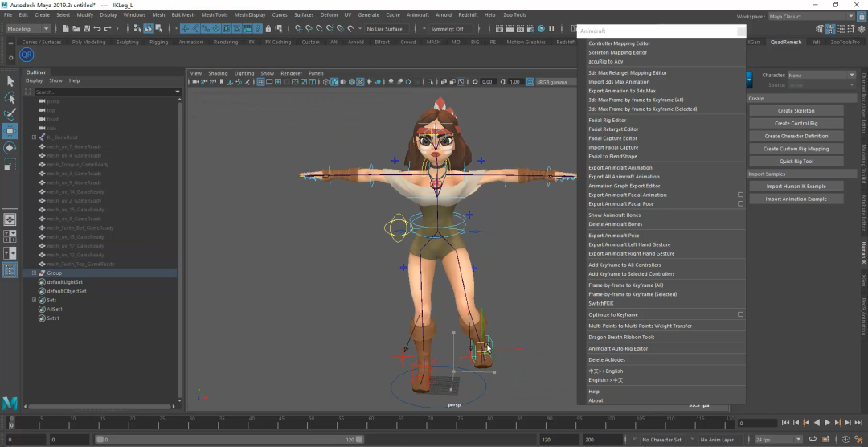
Task: Pick the Paint Selection tool
Action: [x=10, y=115]
